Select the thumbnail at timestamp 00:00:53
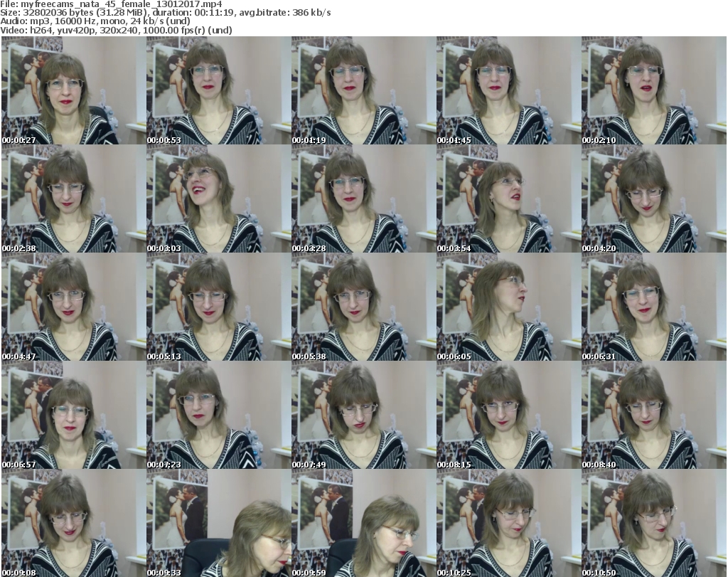728x577 pixels. coord(219,90)
